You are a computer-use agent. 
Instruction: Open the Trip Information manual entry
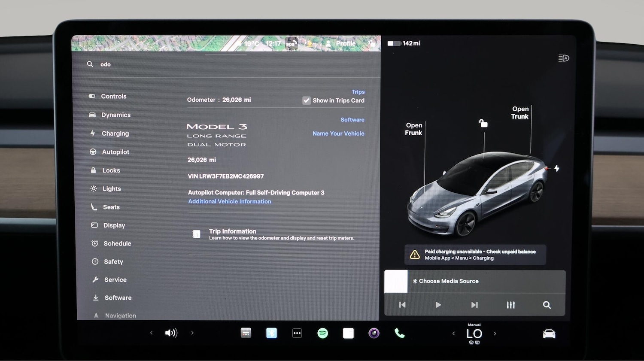276,234
